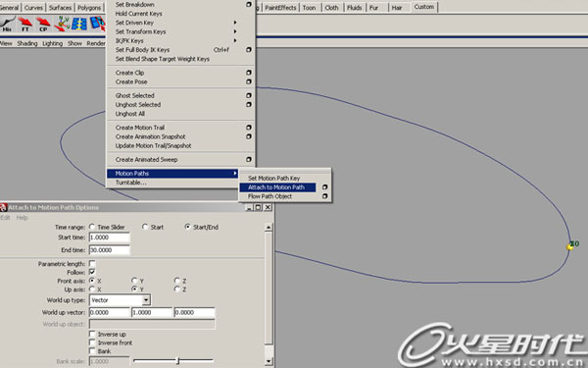588x368 pixels.
Task: Set Up axis to Z
Action: 177,289
